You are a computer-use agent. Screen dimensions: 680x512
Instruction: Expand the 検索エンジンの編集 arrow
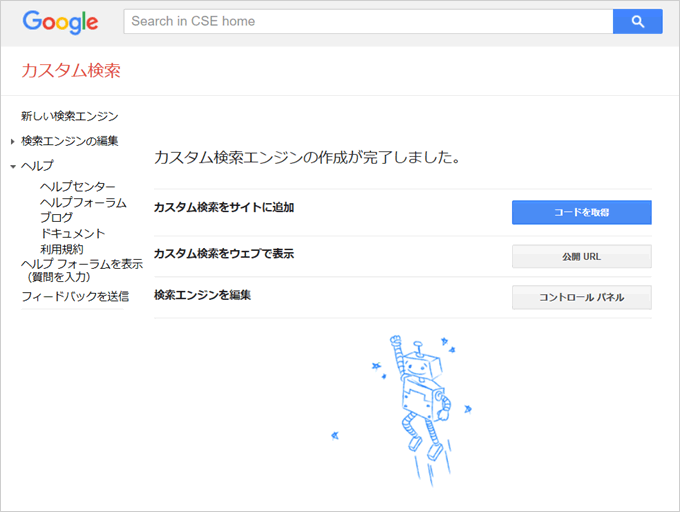[13, 141]
